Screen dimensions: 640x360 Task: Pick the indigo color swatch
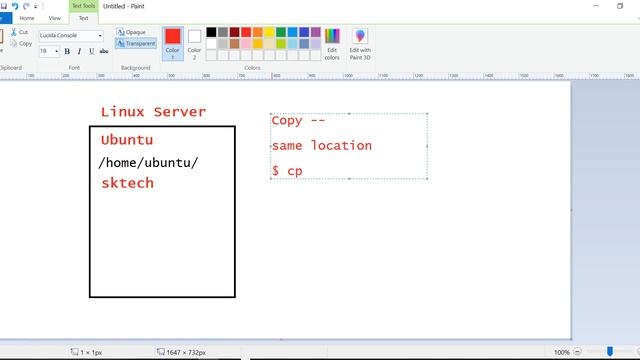click(304, 32)
